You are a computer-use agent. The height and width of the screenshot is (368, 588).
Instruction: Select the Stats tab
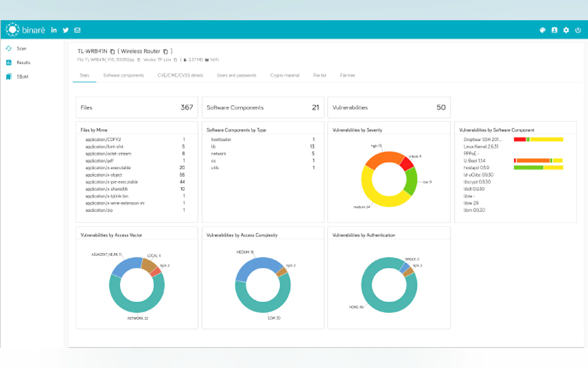[x=84, y=76]
